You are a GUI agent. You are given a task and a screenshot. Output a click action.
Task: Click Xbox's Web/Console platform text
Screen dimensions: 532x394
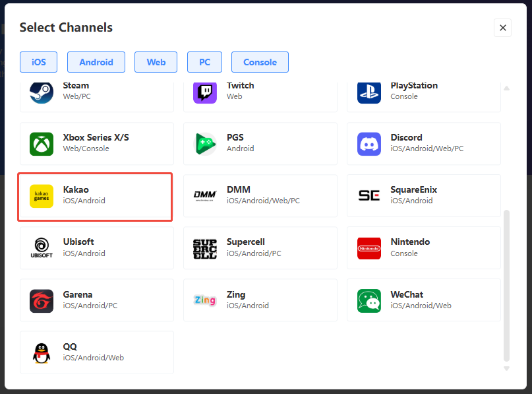click(x=86, y=148)
